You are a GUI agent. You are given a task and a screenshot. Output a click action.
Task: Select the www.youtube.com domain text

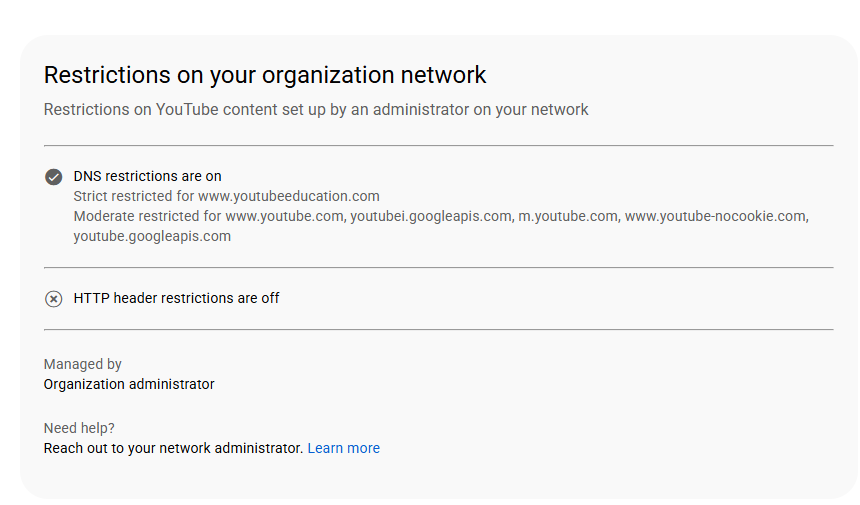tap(285, 216)
